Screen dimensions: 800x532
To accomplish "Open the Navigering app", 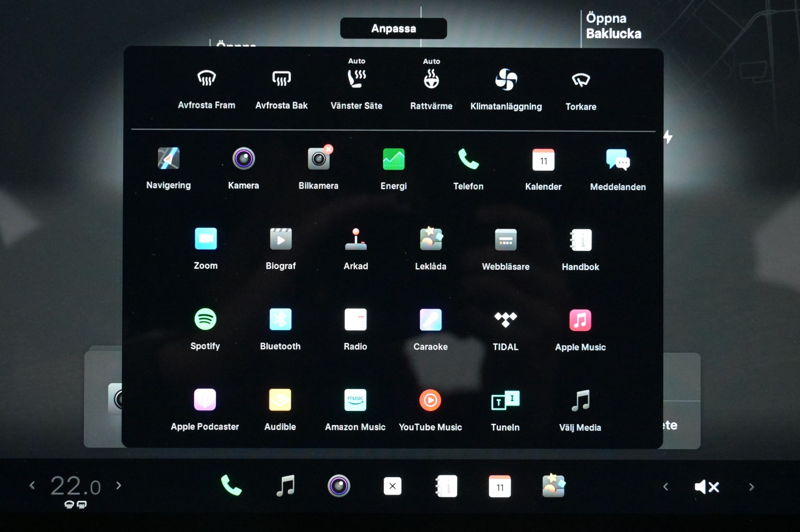I will (x=169, y=168).
